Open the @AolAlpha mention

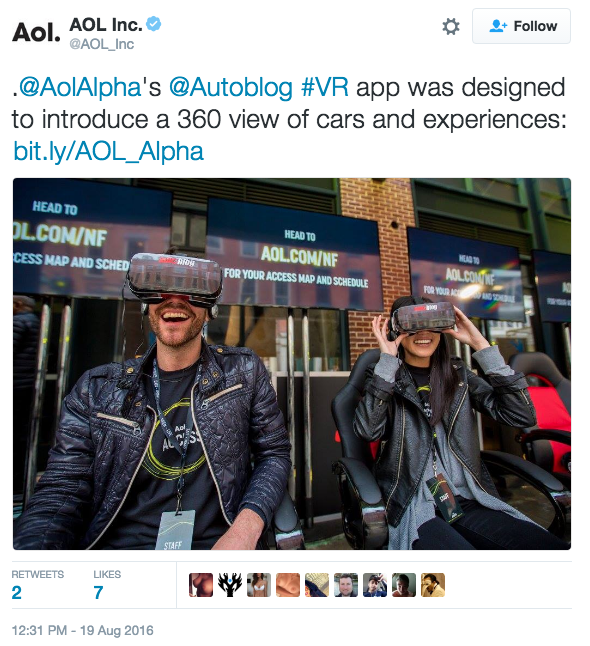click(x=80, y=88)
